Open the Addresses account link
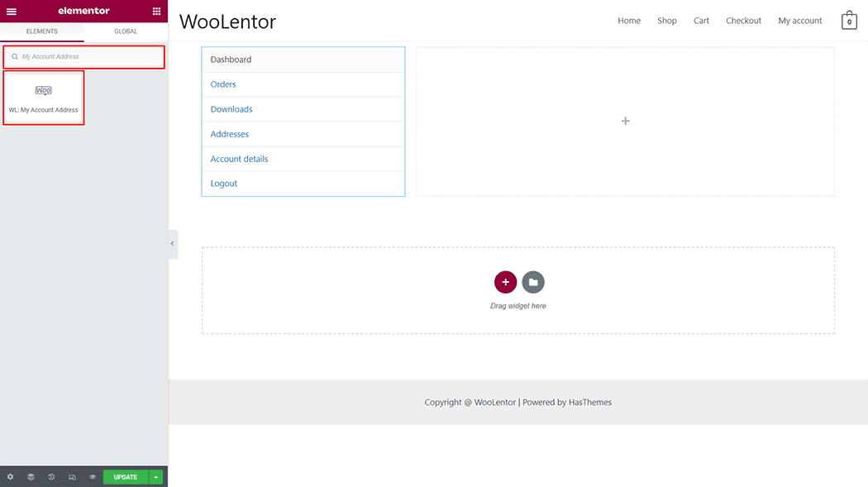The image size is (868, 487). coord(230,134)
